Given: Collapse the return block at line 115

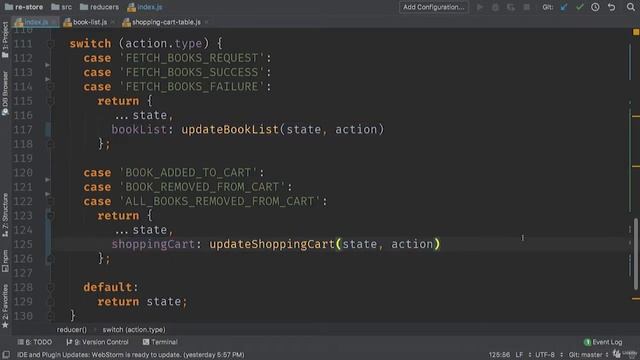Looking at the screenshot, I should click(x=51, y=101).
